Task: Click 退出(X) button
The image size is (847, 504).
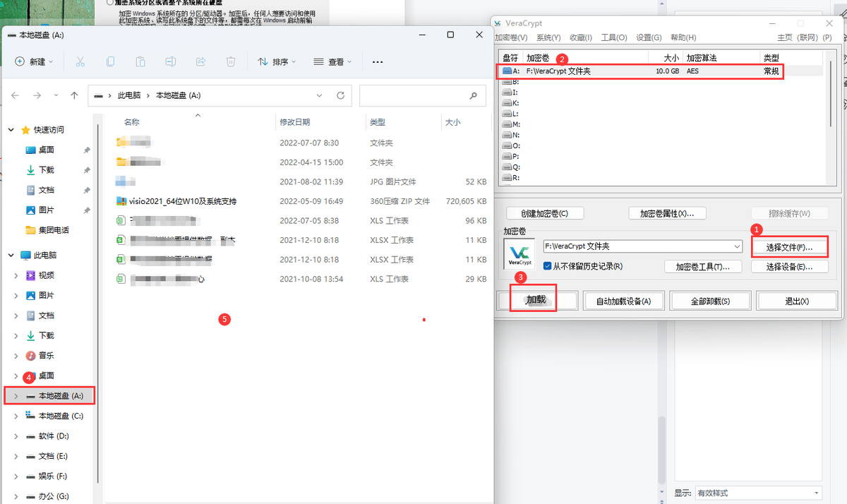Action: click(796, 301)
